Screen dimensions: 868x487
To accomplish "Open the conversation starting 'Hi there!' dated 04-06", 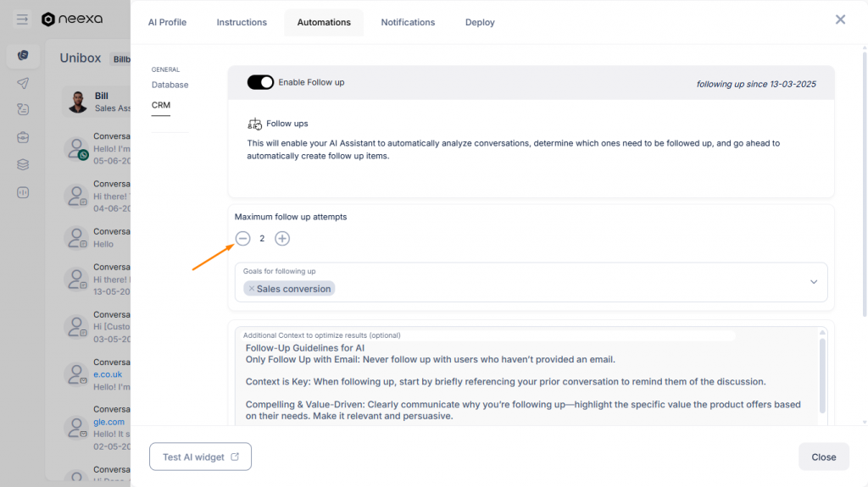I will [x=97, y=196].
